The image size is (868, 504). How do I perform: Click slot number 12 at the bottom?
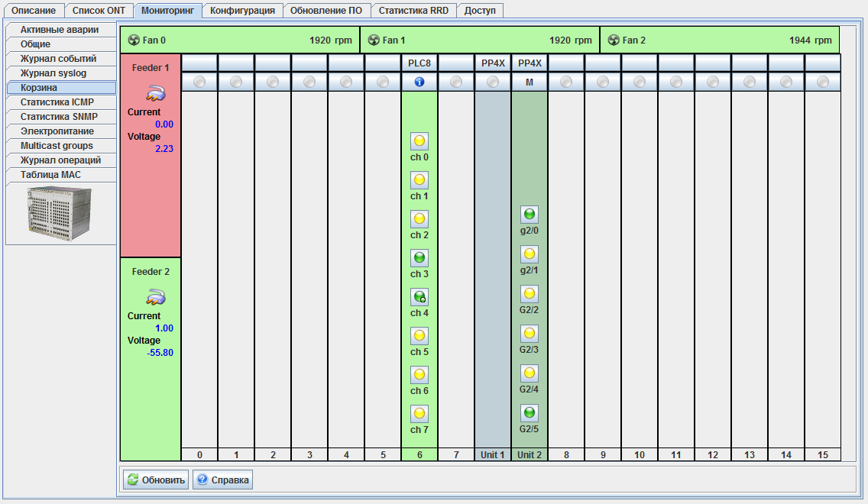tap(712, 455)
